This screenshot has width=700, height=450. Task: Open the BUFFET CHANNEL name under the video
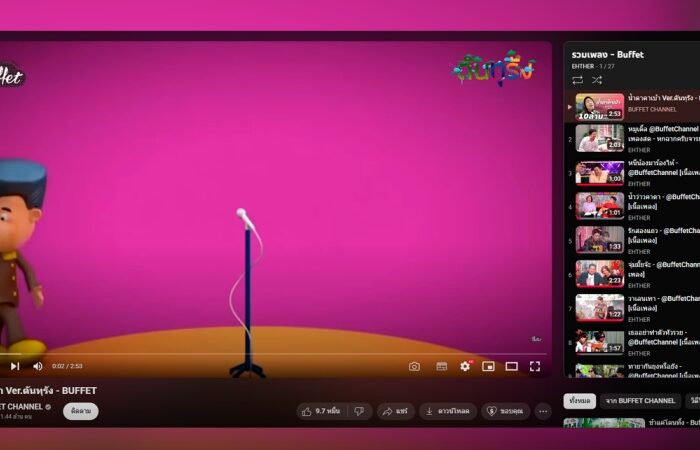point(21,407)
